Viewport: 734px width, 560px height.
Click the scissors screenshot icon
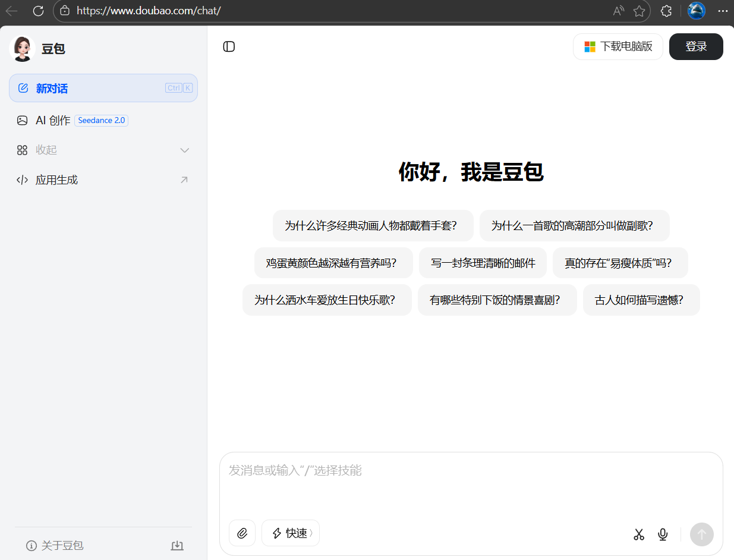[639, 534]
